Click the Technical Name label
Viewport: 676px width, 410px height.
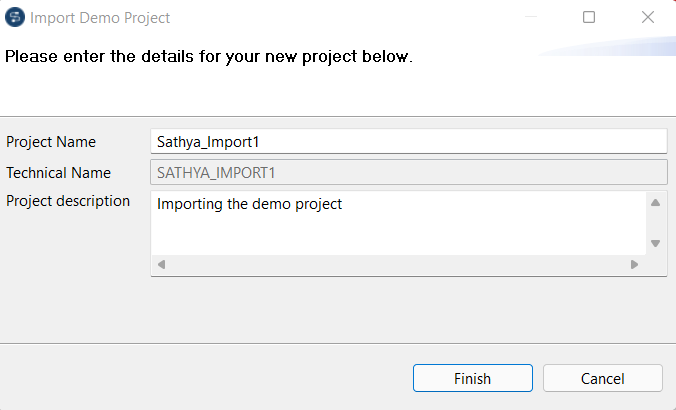point(58,172)
